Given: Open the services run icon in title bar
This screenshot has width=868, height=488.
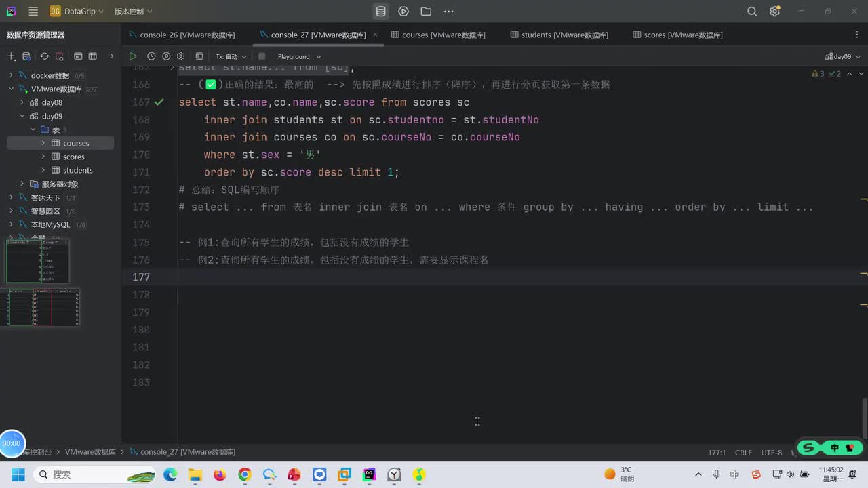Looking at the screenshot, I should (x=403, y=12).
